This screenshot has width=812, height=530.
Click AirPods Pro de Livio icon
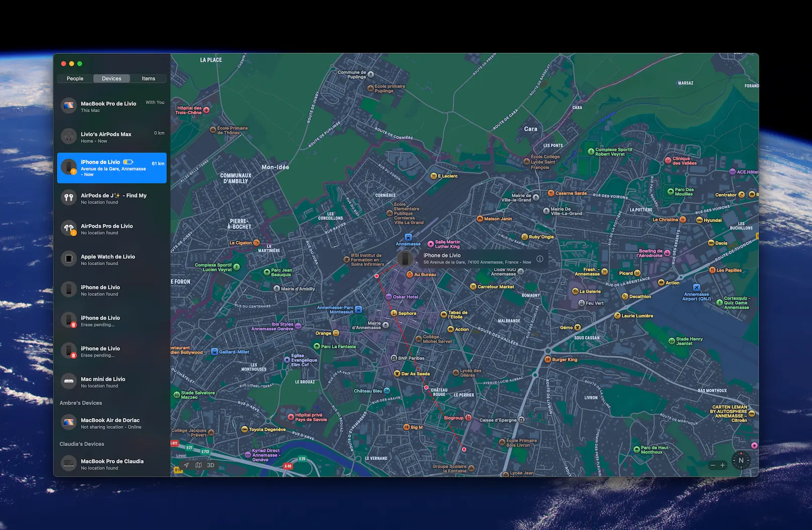(x=68, y=228)
